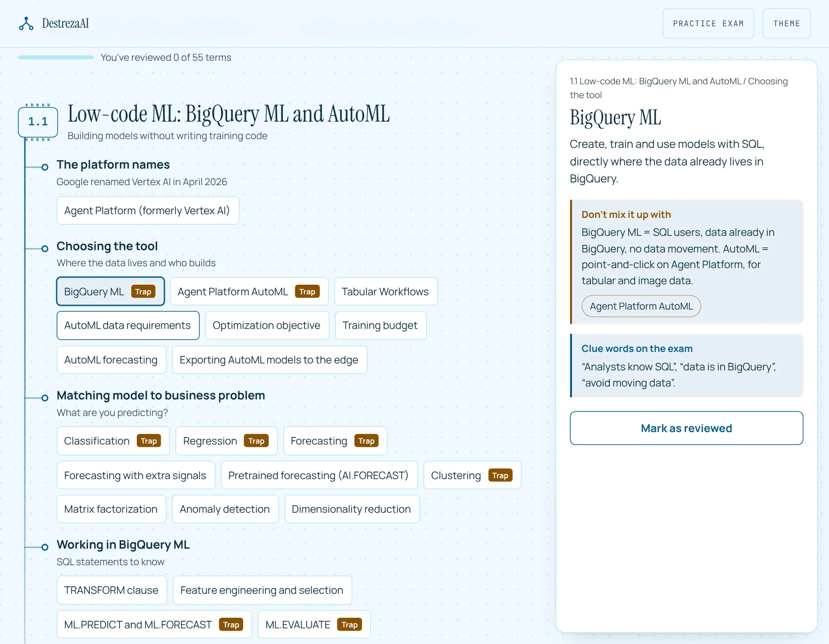Select the Optimization objective term
The image size is (829, 644).
coord(267,325)
